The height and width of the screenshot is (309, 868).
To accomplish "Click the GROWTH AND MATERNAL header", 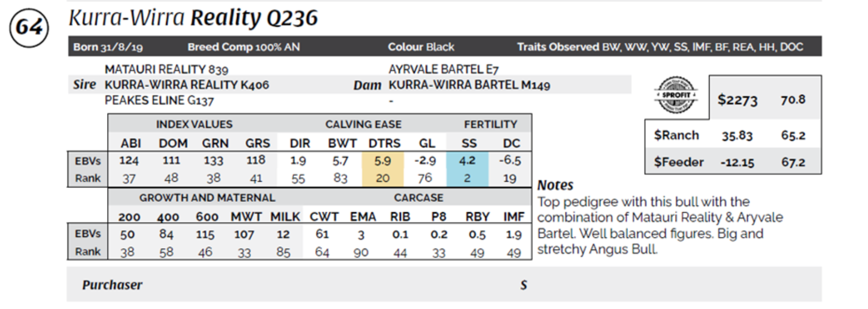I will click(207, 198).
